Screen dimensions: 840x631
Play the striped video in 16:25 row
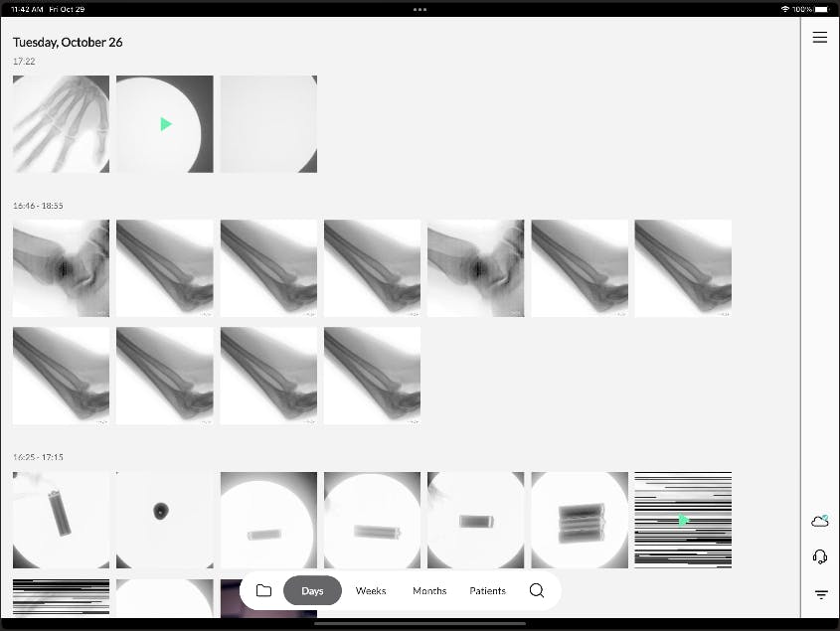point(683,520)
